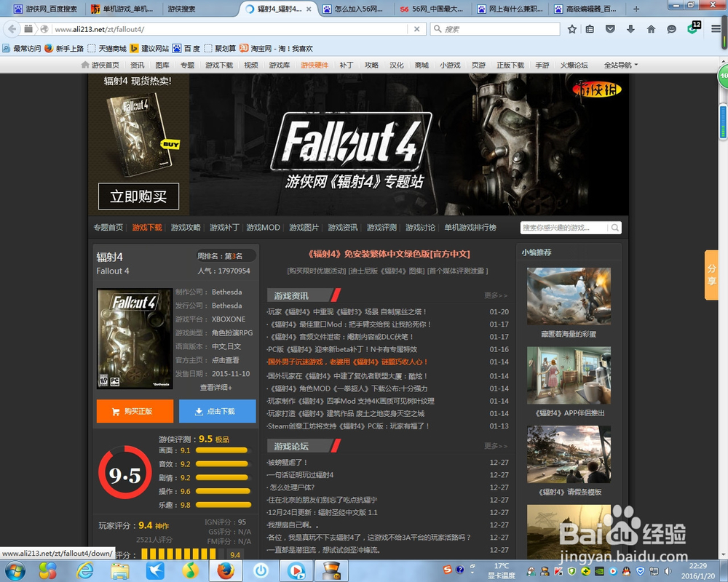
Task: Click the 乐趣 9.8 rating bar
Action: (223, 505)
